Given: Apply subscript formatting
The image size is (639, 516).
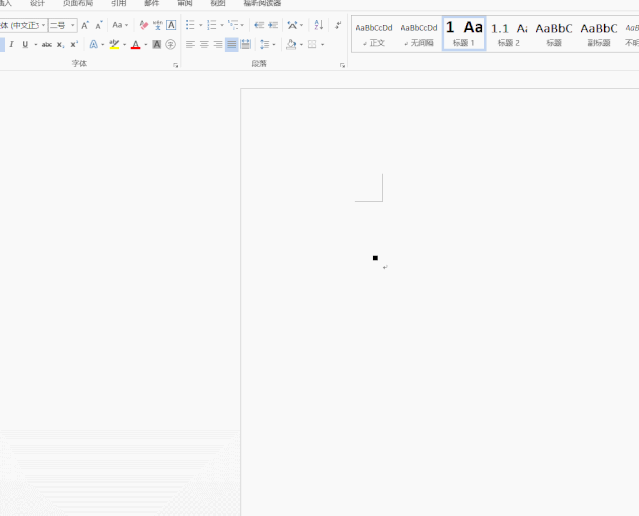Looking at the screenshot, I should coord(60,44).
